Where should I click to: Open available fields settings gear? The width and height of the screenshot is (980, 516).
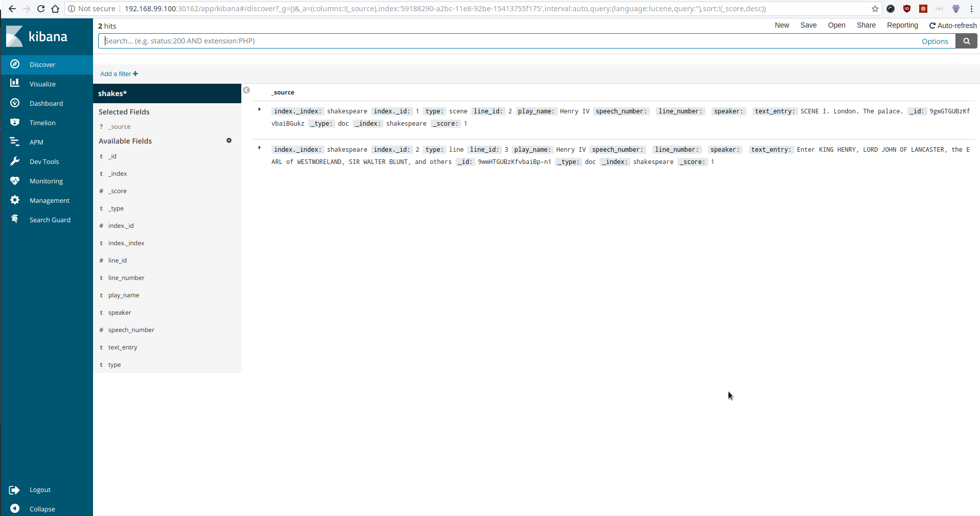coord(229,140)
